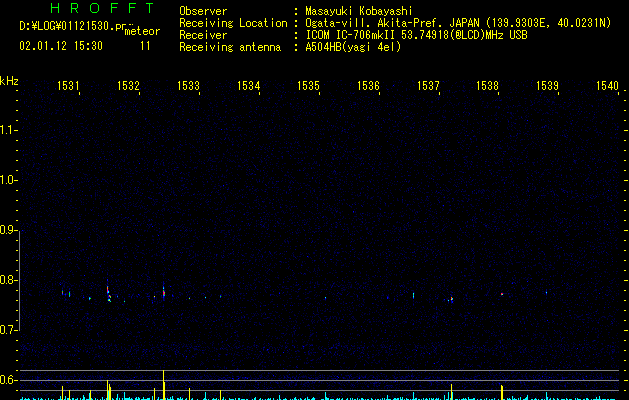This screenshot has width=629, height=400.
Task: Click the observer name Masayuki Kobayashi
Action: click(x=359, y=11)
